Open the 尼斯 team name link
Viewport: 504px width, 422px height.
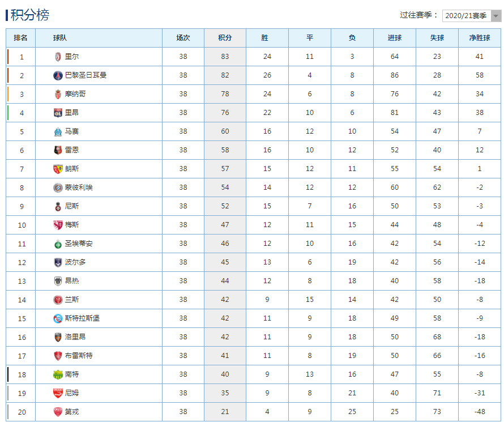coord(72,206)
